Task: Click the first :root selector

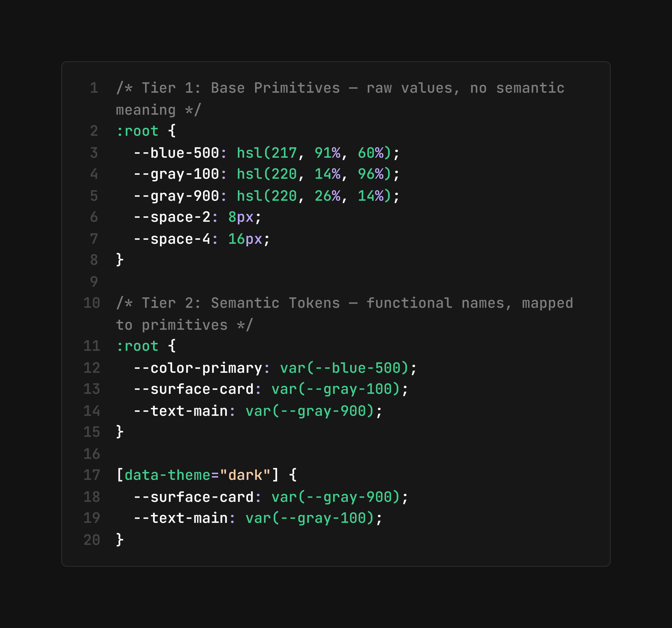Action: (x=137, y=131)
